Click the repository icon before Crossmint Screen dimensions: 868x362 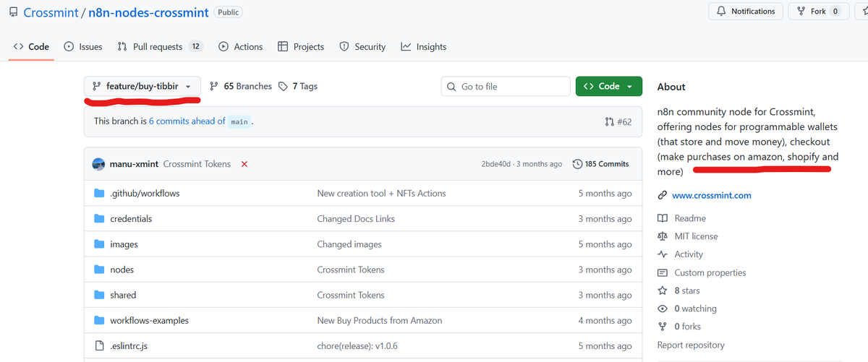(13, 13)
